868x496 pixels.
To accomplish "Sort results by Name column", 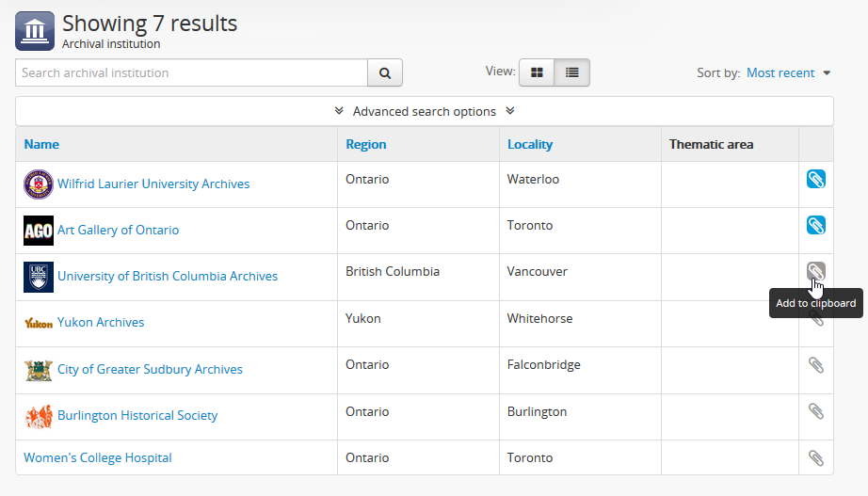I will coord(41,144).
